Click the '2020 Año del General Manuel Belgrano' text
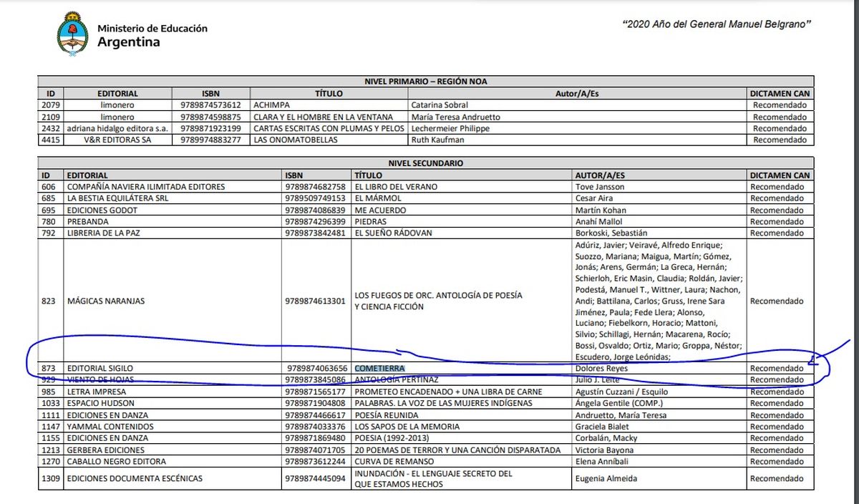This screenshot has height=504, width=859. pos(717,24)
